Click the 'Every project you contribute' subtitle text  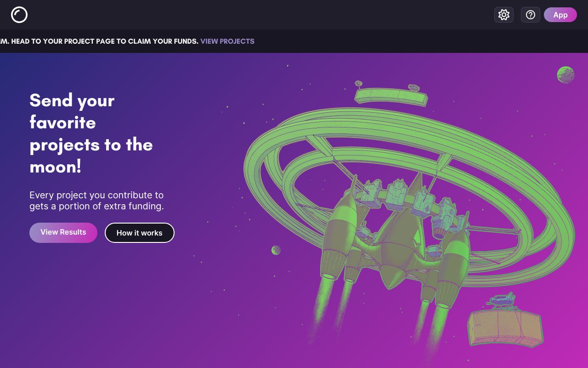(x=96, y=201)
